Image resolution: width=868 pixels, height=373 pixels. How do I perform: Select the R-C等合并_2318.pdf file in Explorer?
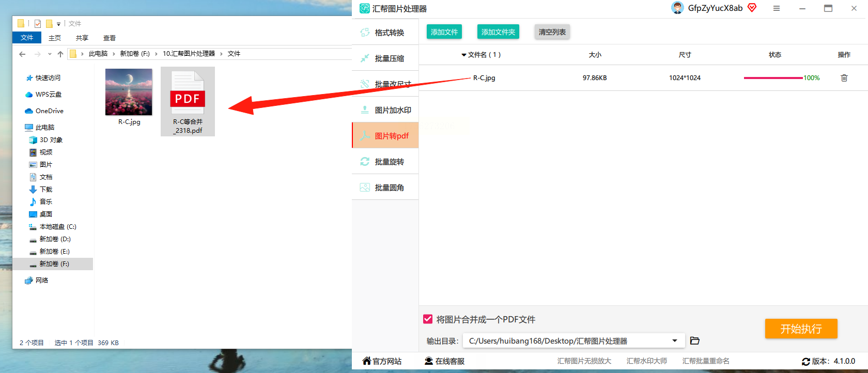pyautogui.click(x=188, y=101)
